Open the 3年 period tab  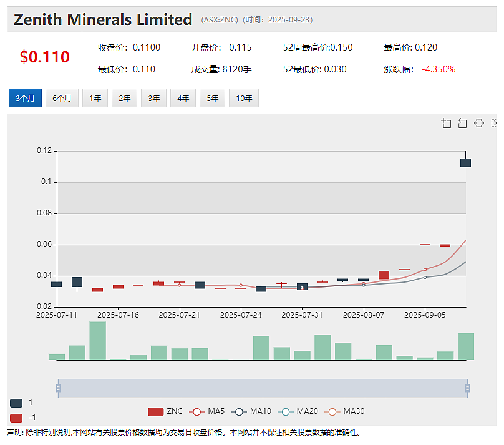point(153,98)
